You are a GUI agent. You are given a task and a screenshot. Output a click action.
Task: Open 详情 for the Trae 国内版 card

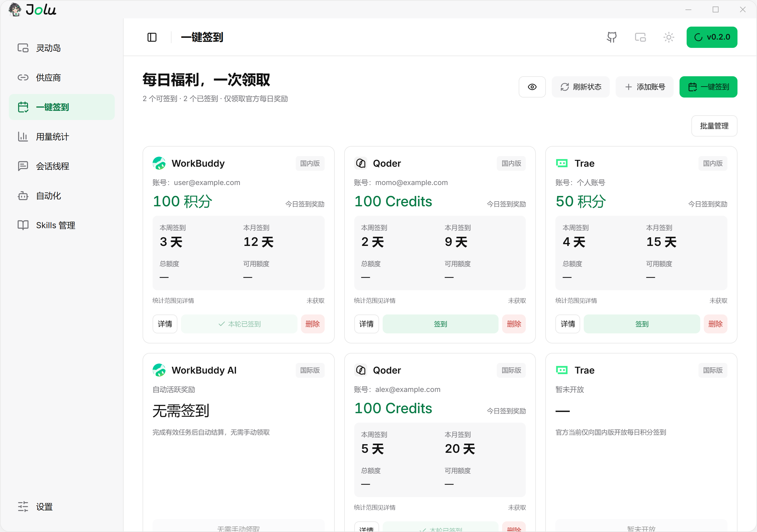pos(568,324)
